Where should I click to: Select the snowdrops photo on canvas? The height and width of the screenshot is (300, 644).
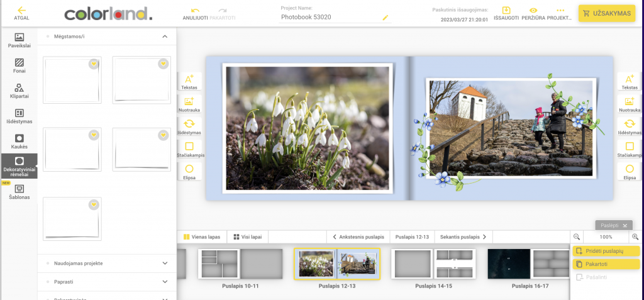pyautogui.click(x=307, y=128)
